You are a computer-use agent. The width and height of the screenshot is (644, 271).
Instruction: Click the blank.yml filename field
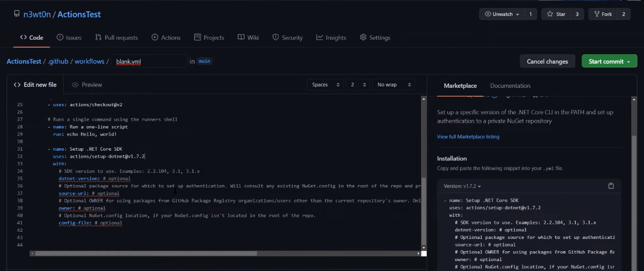149,61
